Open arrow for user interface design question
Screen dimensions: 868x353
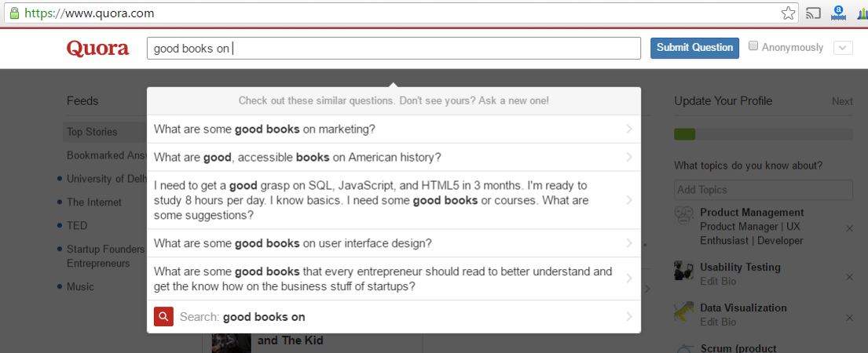(629, 243)
